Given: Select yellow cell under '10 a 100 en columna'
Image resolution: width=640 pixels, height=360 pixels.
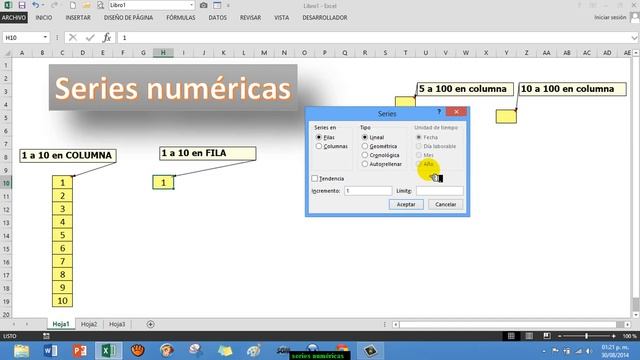Looking at the screenshot, I should [x=506, y=117].
